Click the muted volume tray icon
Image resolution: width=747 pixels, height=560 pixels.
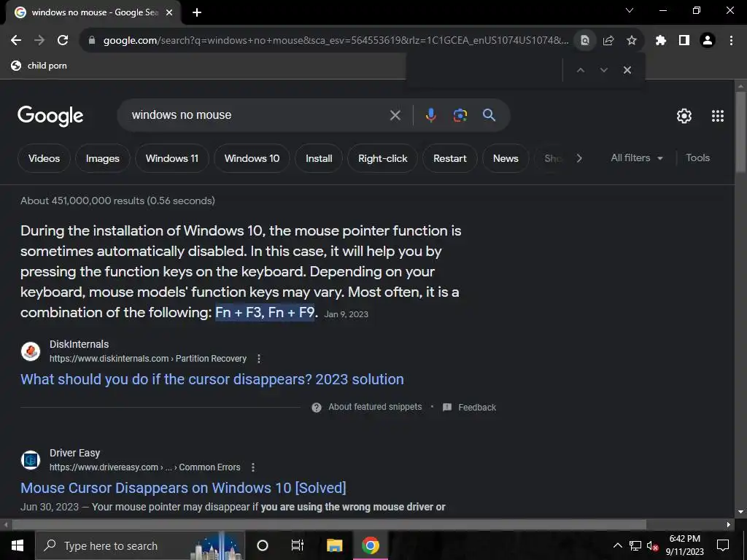coord(652,545)
